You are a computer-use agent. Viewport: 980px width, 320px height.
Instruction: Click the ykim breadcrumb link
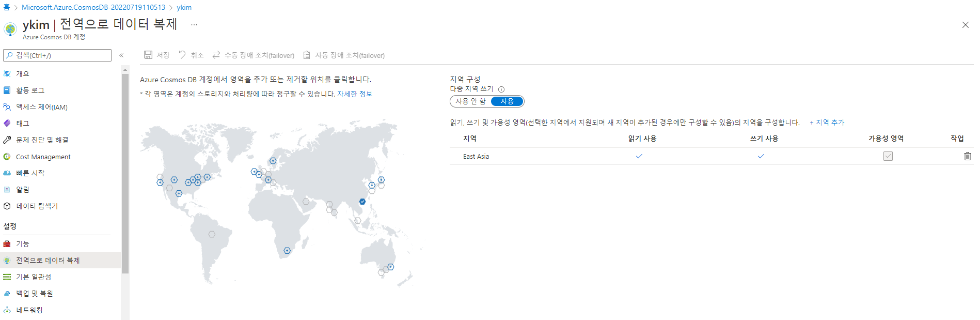coord(184,7)
